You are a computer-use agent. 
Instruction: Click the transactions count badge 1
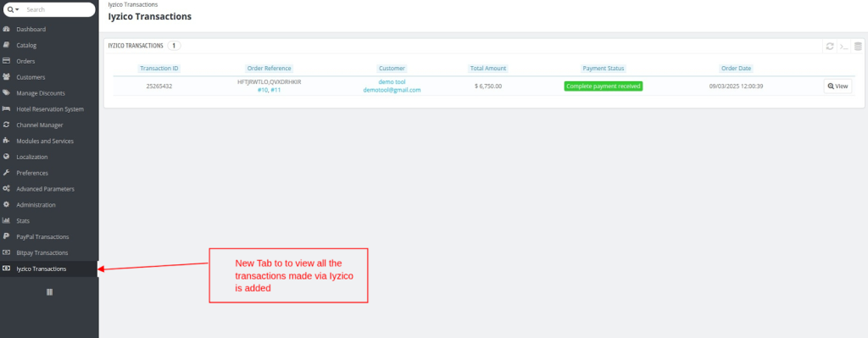pyautogui.click(x=174, y=46)
